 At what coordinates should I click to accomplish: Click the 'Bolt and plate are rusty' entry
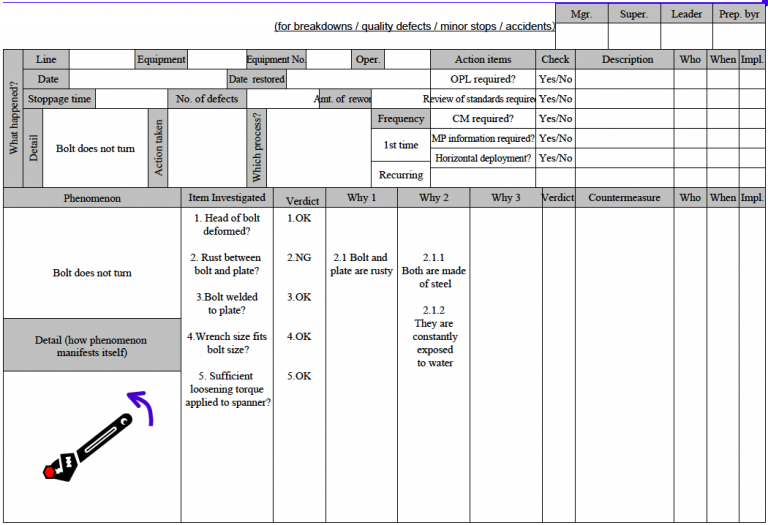[361, 264]
